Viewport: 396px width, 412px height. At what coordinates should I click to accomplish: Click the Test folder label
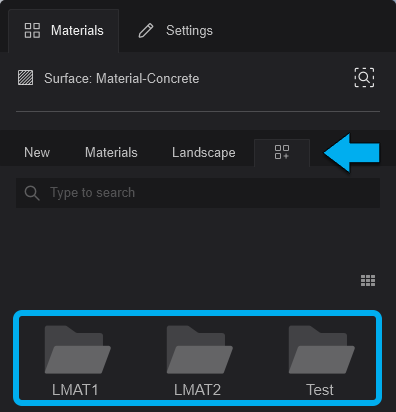tap(320, 390)
